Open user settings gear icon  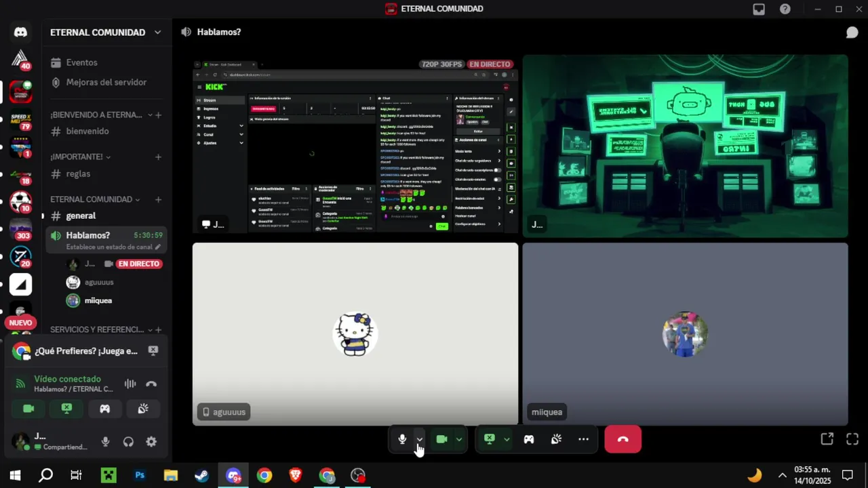151,442
